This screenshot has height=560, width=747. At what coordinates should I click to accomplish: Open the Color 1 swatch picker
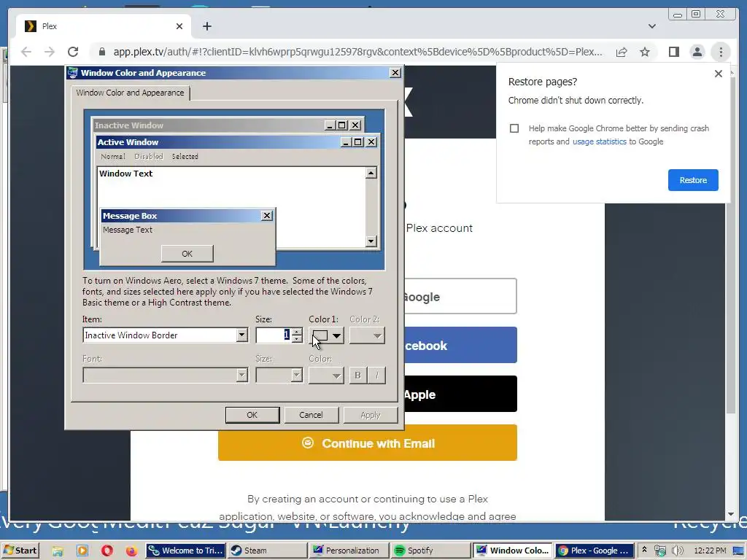(x=326, y=335)
